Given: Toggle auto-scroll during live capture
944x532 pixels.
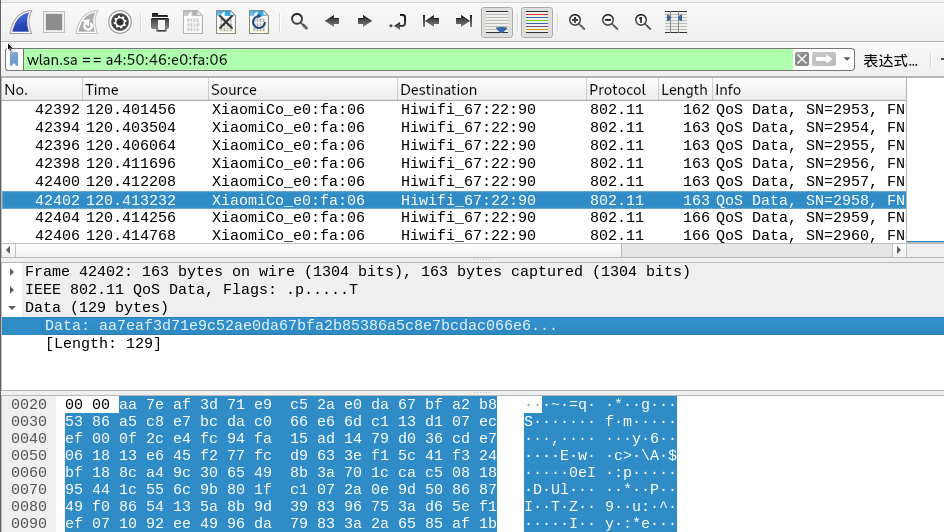Looking at the screenshot, I should (497, 22).
